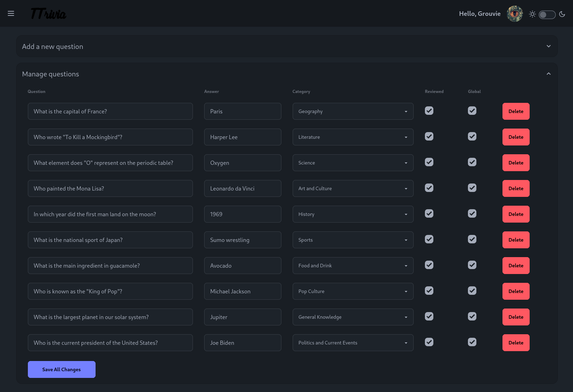573x392 pixels.
Task: Delete the Joe Biden question row
Action: pyautogui.click(x=516, y=343)
